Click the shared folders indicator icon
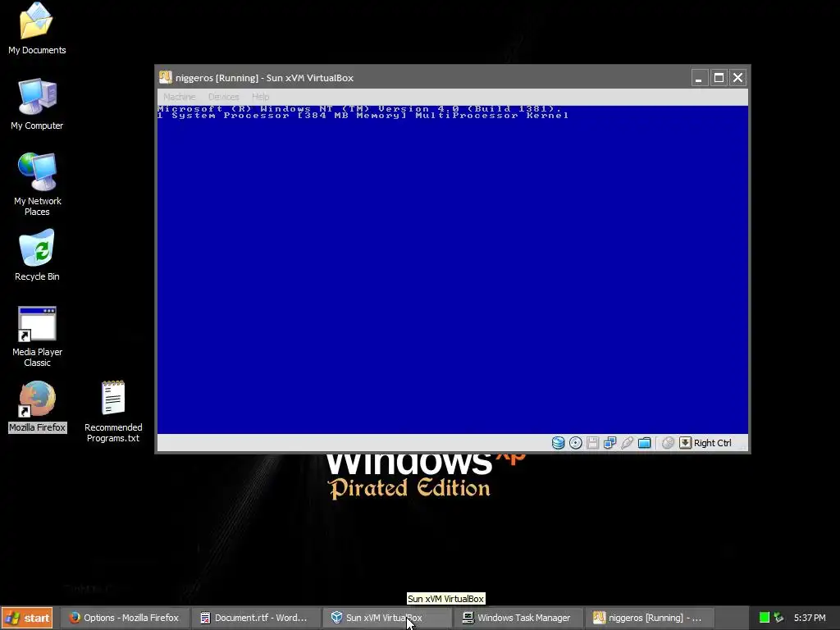 [645, 443]
